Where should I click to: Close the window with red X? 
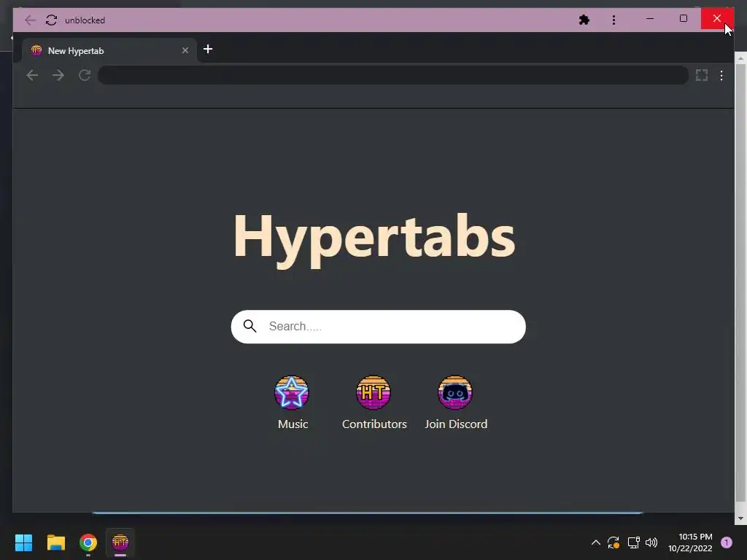(717, 18)
